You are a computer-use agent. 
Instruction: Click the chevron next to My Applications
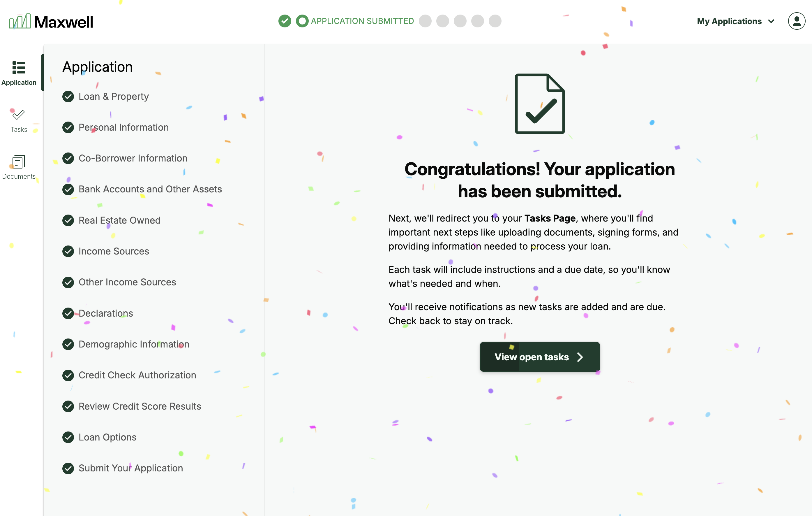click(771, 21)
